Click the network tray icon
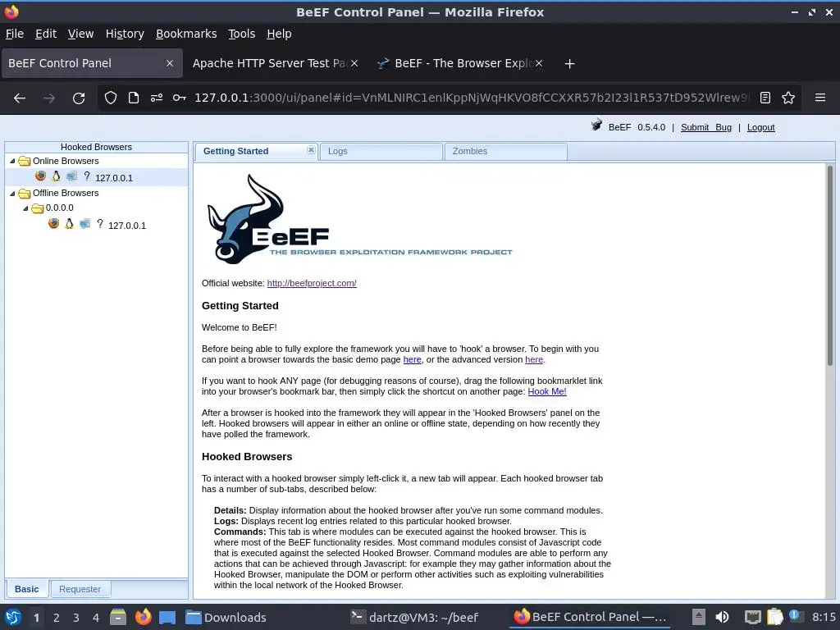 [x=752, y=617]
